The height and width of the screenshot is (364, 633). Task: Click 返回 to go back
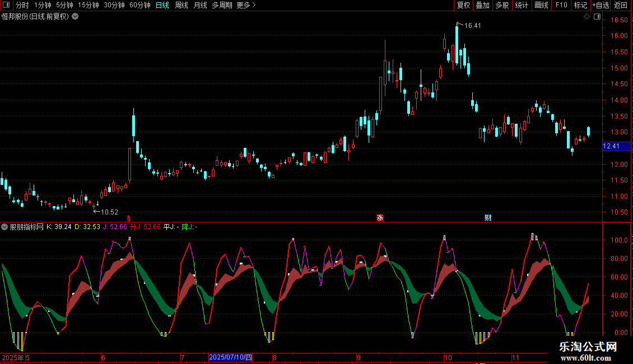[621, 5]
